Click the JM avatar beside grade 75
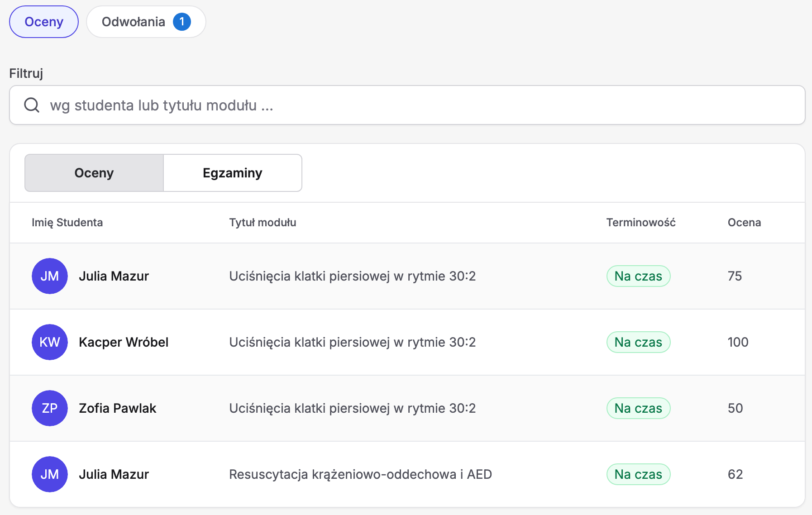Viewport: 812px width, 515px height. pyautogui.click(x=50, y=276)
